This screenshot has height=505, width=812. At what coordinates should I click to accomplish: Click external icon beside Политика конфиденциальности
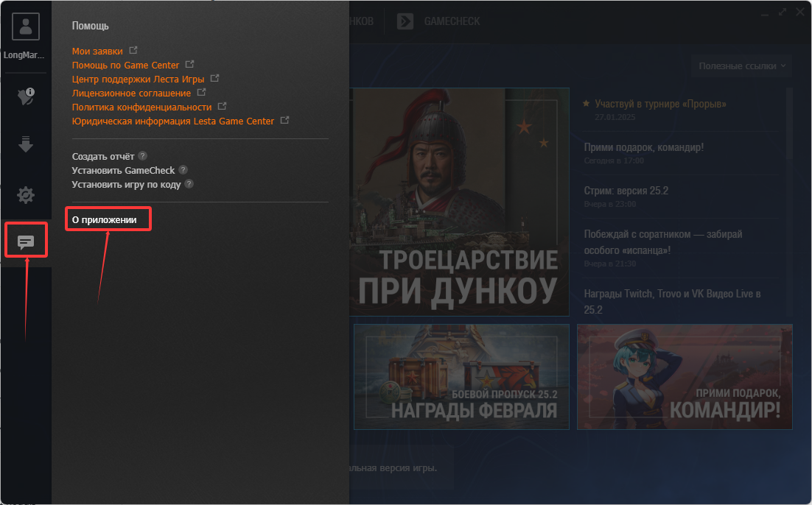pyautogui.click(x=222, y=106)
